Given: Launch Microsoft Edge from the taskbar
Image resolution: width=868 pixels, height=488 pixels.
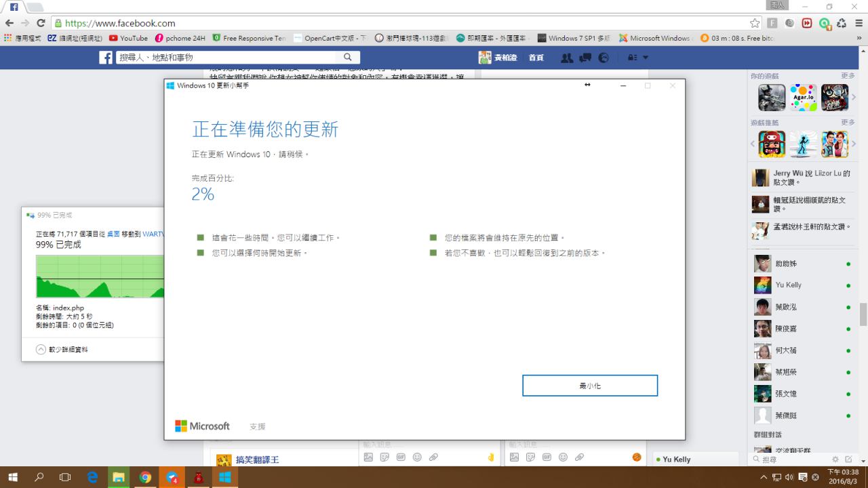Looking at the screenshot, I should point(92,477).
